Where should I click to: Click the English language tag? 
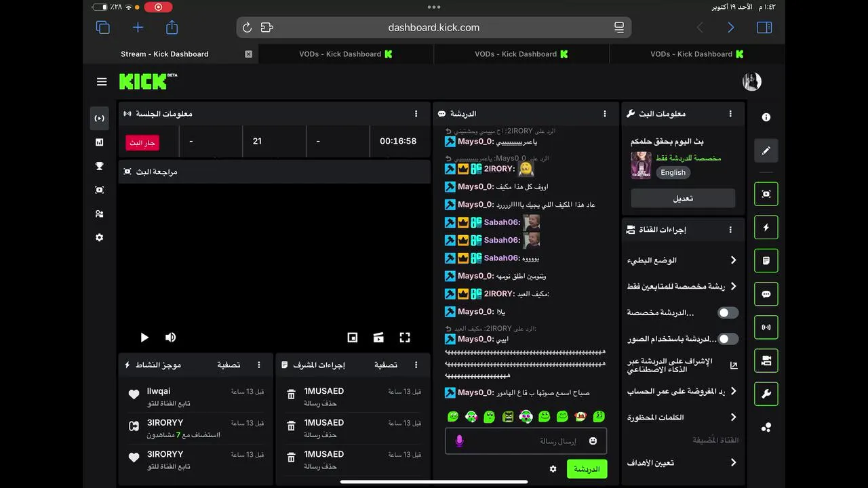click(x=673, y=172)
